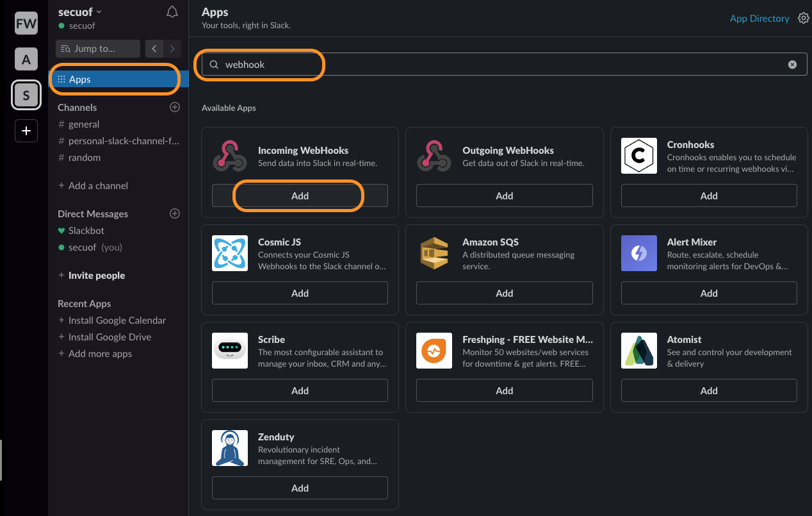
Task: Click the Amazon SQS title text
Action: [491, 242]
